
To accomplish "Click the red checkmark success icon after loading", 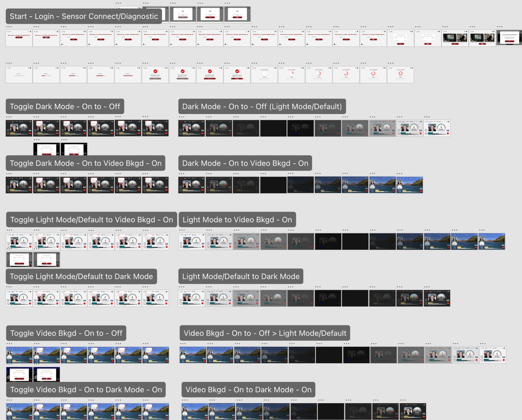I will coord(155,71).
